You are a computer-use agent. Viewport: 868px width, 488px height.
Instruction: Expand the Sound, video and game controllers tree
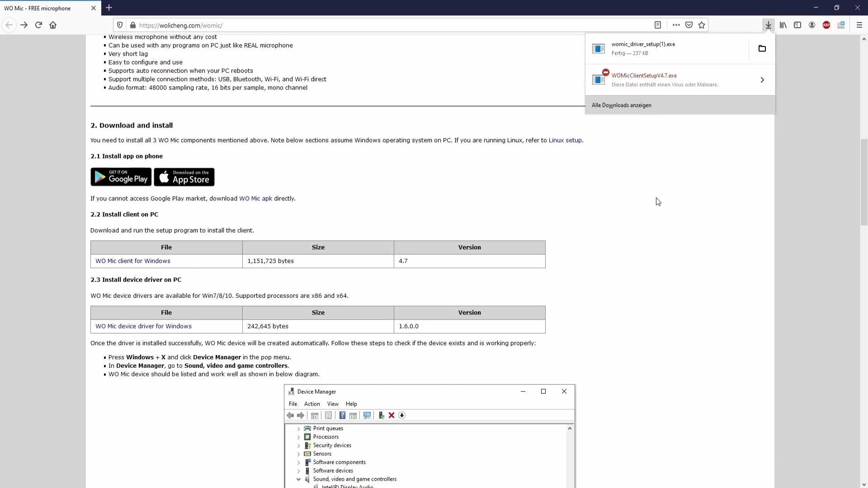click(299, 479)
